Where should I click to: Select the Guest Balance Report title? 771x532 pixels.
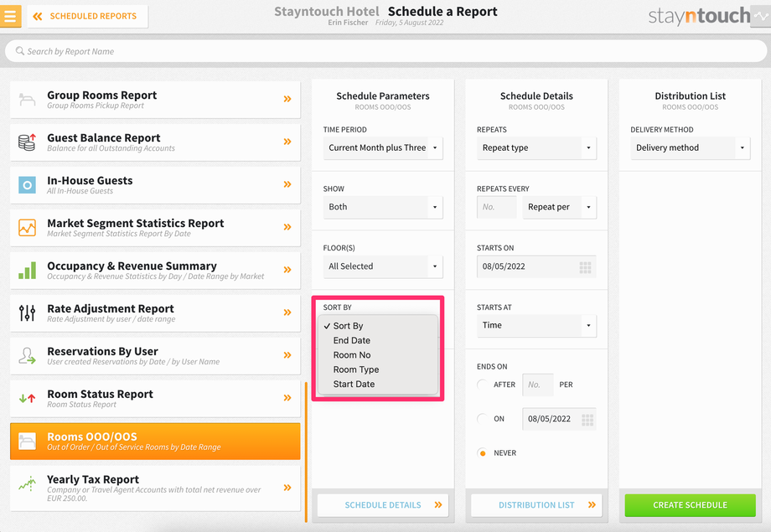pos(104,137)
